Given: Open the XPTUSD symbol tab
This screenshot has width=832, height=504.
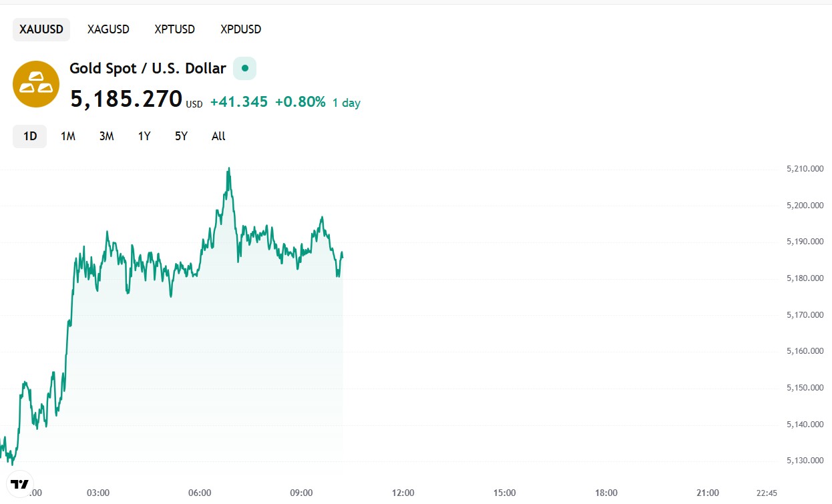Looking at the screenshot, I should pos(174,29).
